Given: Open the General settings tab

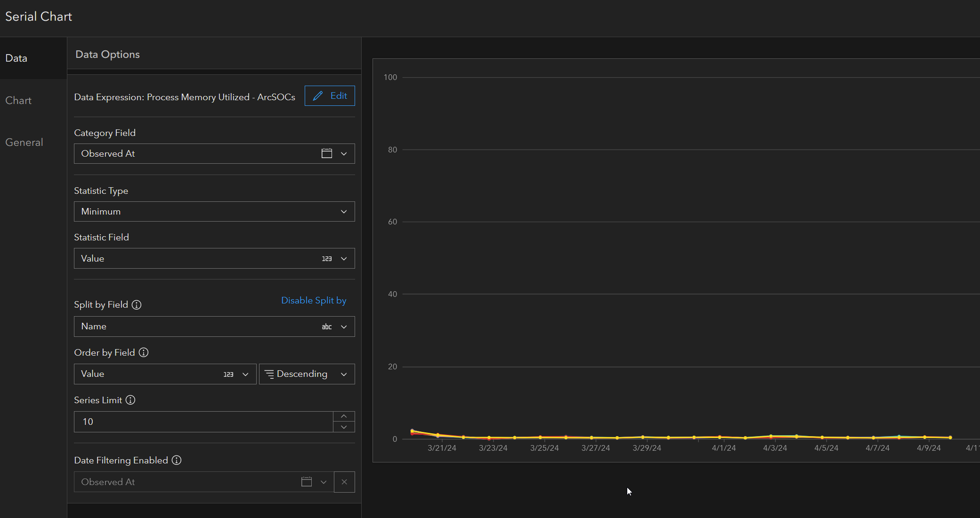Looking at the screenshot, I should tap(24, 142).
